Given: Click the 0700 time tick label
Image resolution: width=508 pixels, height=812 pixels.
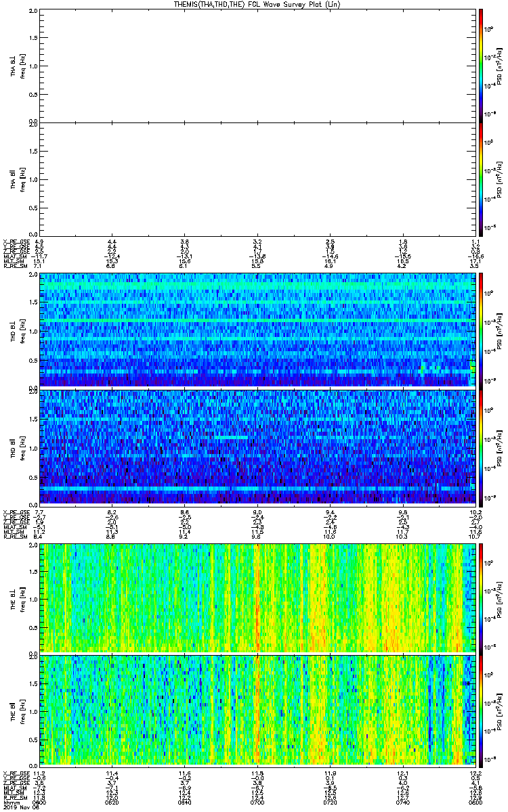Looking at the screenshot, I should click(257, 803).
